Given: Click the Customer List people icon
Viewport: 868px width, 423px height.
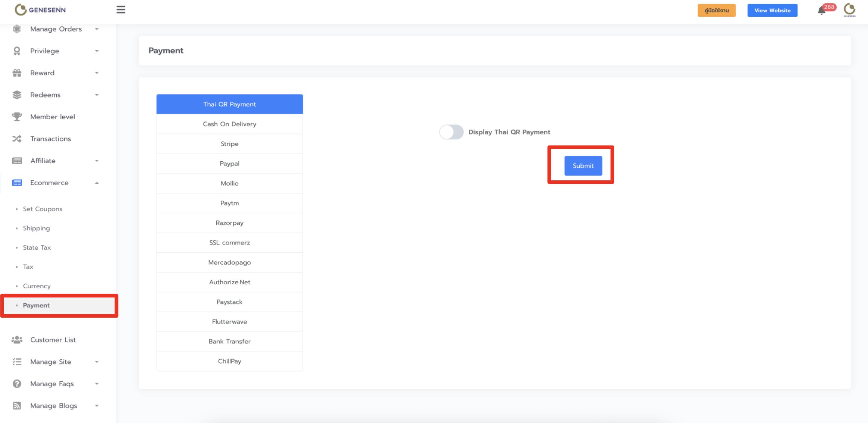Looking at the screenshot, I should point(17,340).
